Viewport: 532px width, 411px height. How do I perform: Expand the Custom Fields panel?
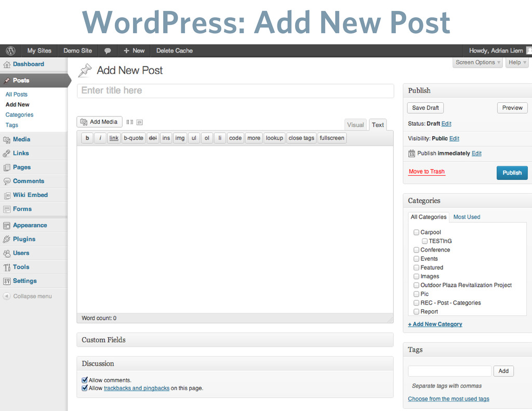(235, 340)
